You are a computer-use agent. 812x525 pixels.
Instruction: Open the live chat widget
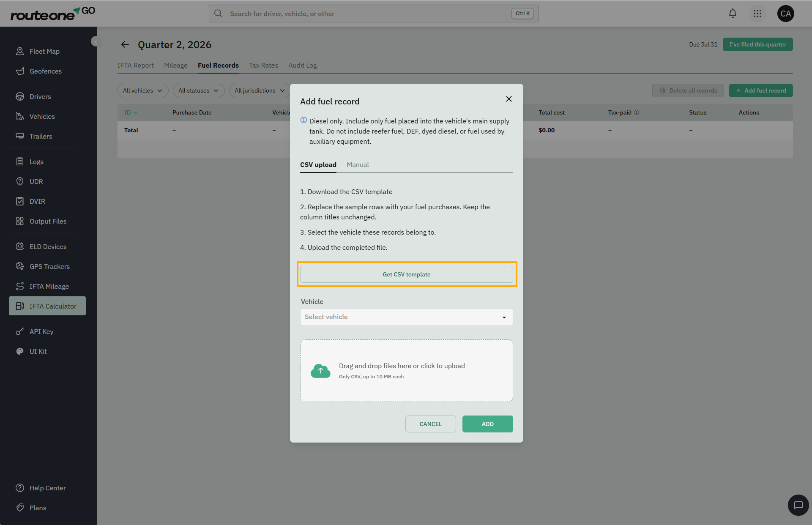(798, 505)
